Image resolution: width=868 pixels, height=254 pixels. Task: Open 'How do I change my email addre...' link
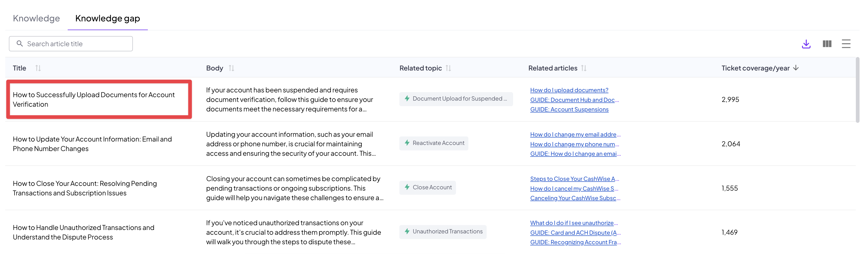[575, 135]
